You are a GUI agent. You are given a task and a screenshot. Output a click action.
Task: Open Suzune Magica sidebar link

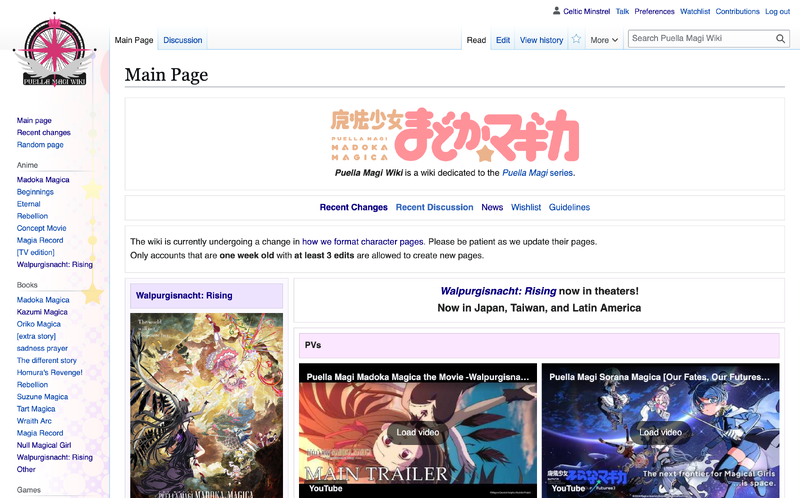pyautogui.click(x=42, y=396)
